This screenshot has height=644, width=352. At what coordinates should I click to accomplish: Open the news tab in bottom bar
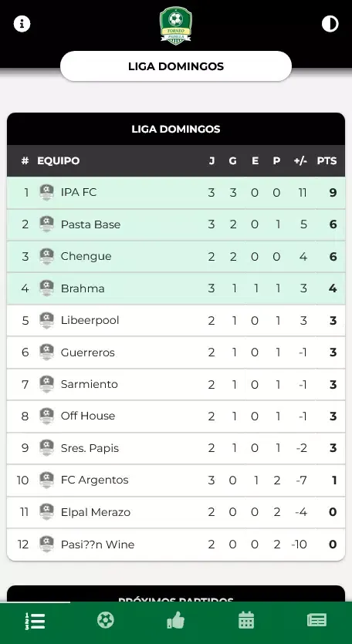pyautogui.click(x=316, y=620)
